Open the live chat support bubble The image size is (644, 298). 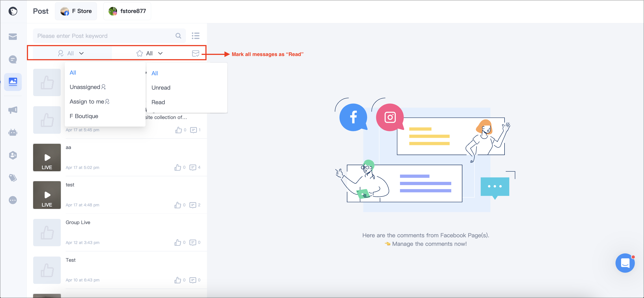click(625, 263)
